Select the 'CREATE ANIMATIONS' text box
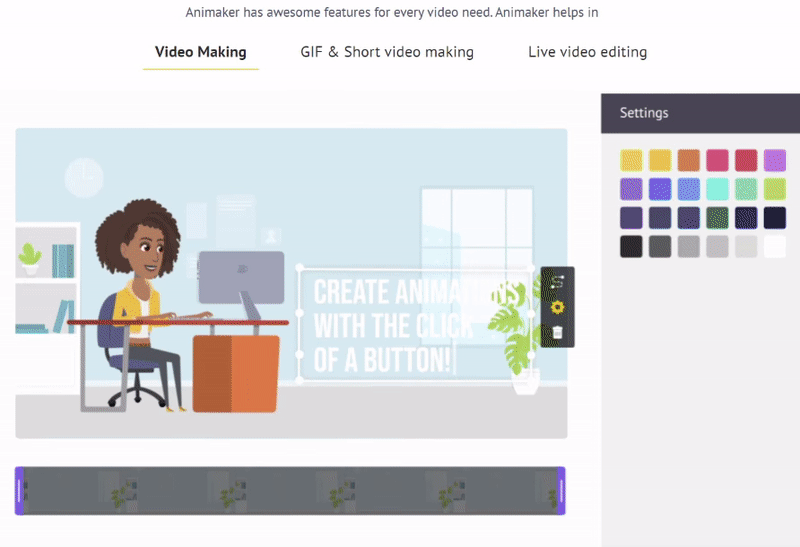The height and width of the screenshot is (547, 800). tap(415, 325)
